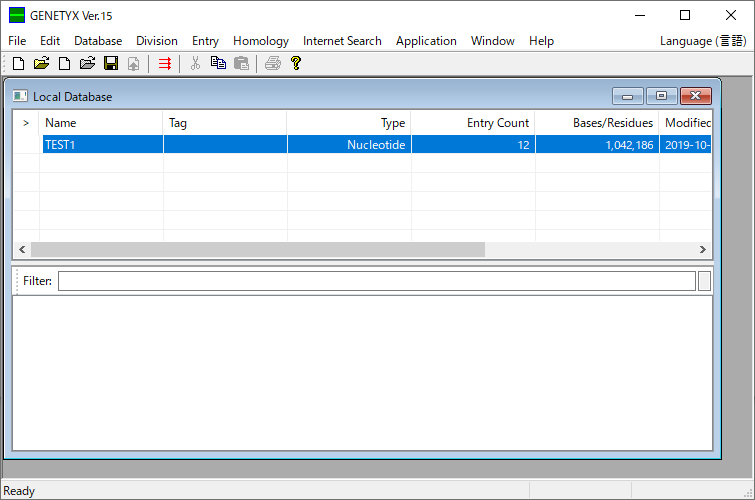The image size is (755, 500).
Task: Open the Internet Search menu
Action: point(342,41)
